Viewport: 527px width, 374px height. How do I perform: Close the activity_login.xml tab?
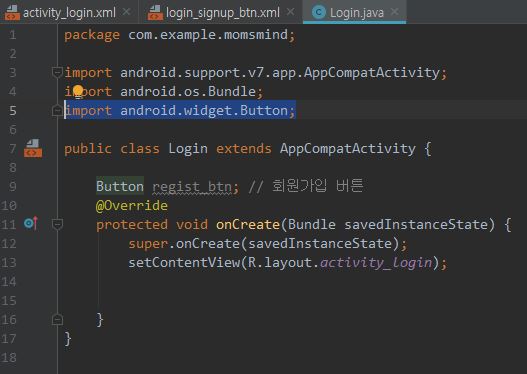127,12
